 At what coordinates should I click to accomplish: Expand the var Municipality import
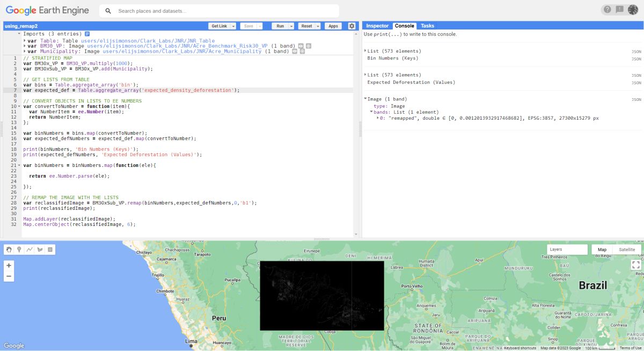[x=25, y=52]
